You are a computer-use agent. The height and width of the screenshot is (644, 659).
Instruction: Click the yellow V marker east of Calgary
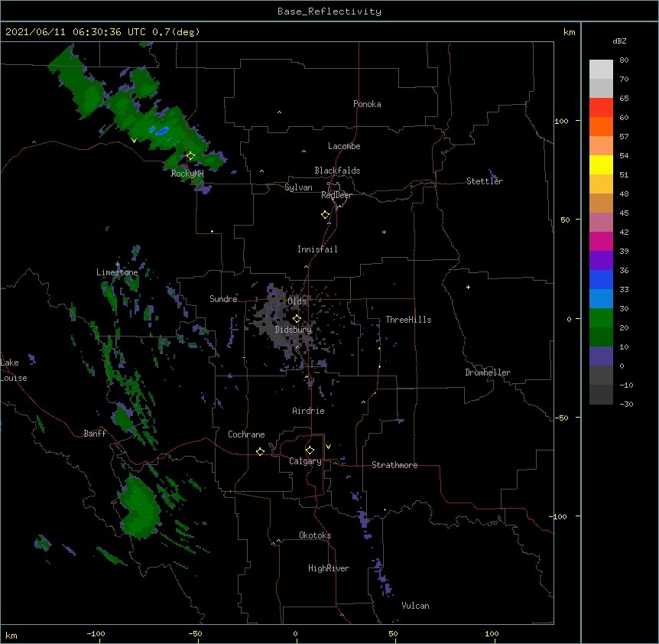tap(328, 447)
